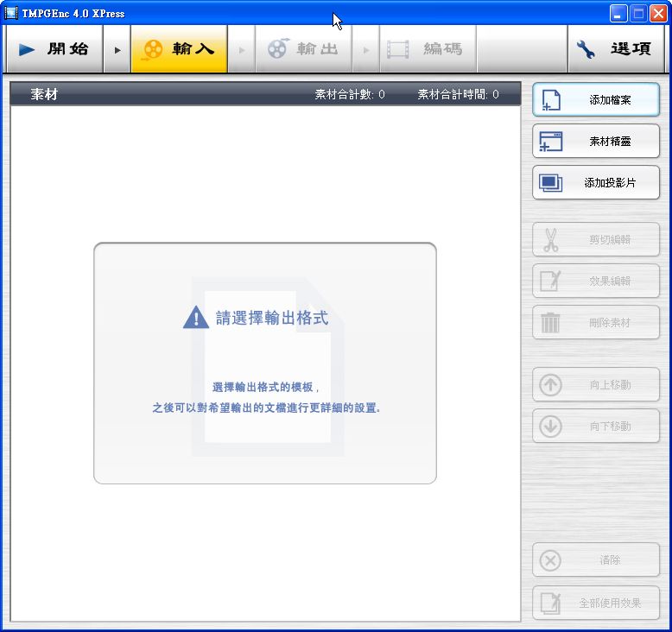Viewport: 672px width, 632px height.
Task: Click the 添加檔案 (Add File) button
Action: coord(596,100)
